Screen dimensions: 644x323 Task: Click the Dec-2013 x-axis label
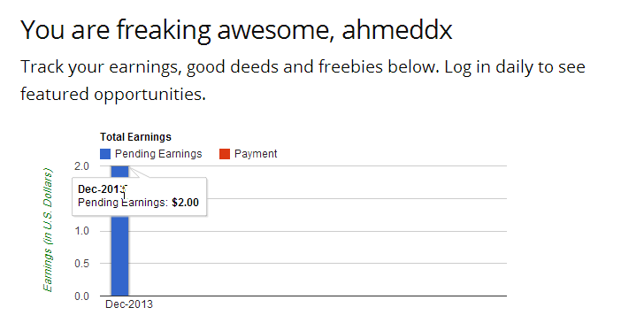[x=129, y=304]
